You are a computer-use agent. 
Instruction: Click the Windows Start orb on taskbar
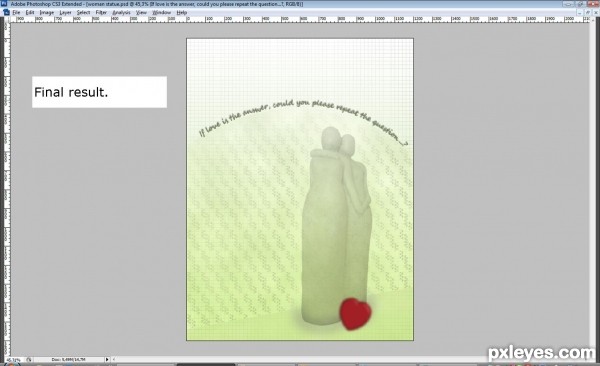pyautogui.click(x=11, y=364)
